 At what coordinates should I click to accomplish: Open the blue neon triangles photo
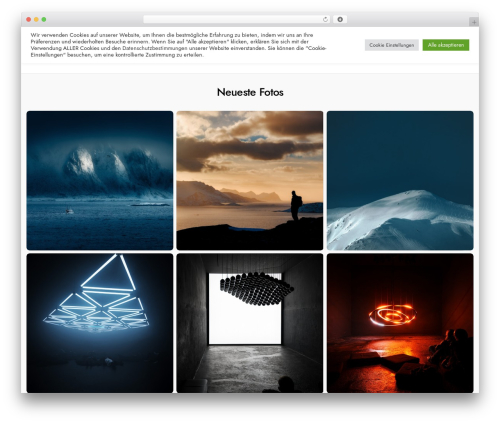coord(100,323)
